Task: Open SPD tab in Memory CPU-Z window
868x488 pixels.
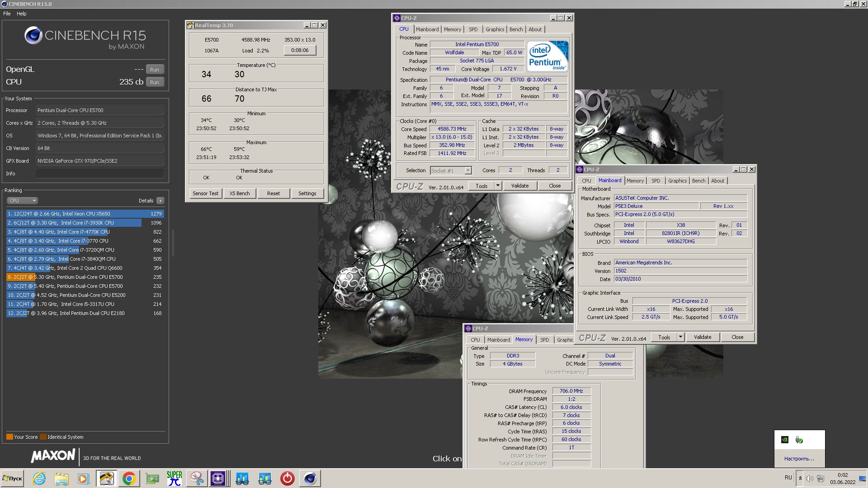Action: [x=545, y=340]
